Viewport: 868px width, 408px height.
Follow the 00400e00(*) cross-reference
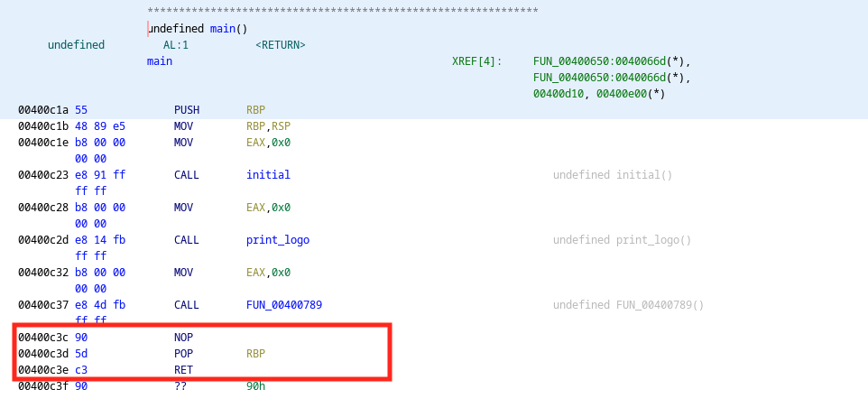[x=631, y=94]
